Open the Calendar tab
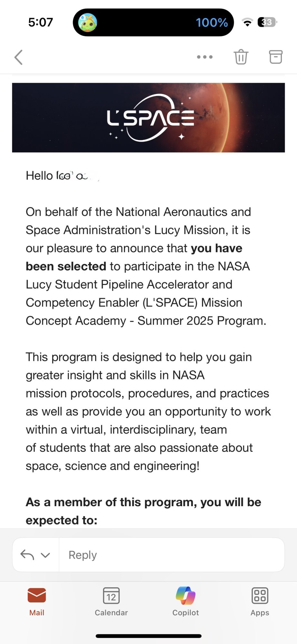The height and width of the screenshot is (644, 297). click(111, 601)
